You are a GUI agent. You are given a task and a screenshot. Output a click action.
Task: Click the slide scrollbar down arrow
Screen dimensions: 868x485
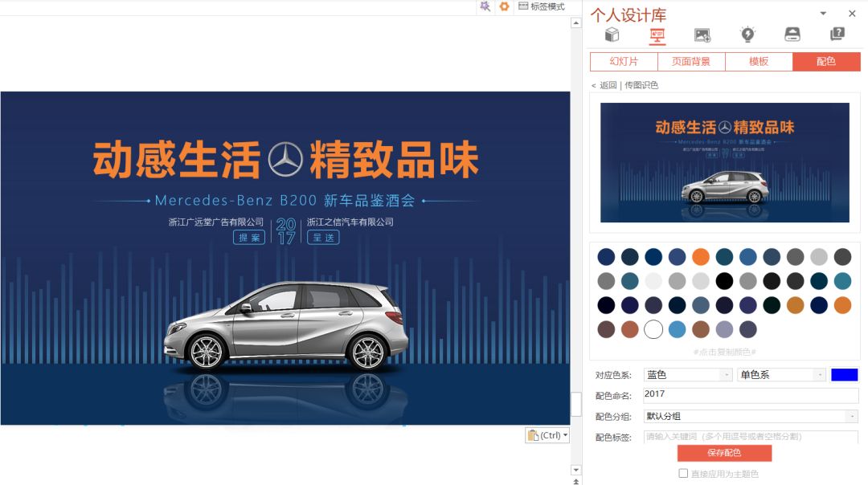pyautogui.click(x=576, y=470)
